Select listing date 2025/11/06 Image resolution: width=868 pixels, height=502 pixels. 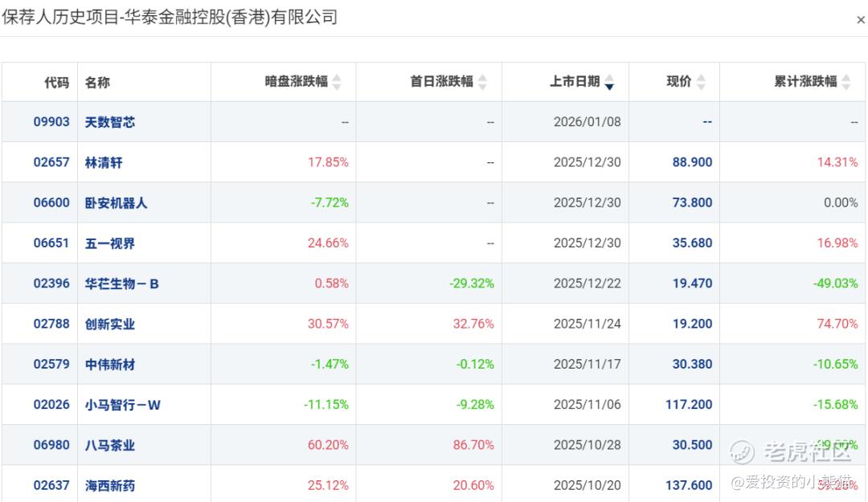coord(588,405)
